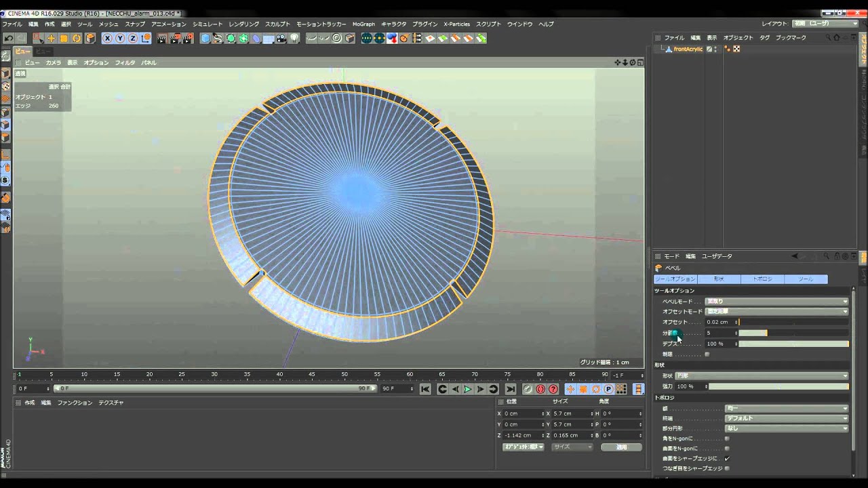Adjust the 分割数 subdivision slider
Viewport: 868px width, 488px height.
[x=793, y=333]
